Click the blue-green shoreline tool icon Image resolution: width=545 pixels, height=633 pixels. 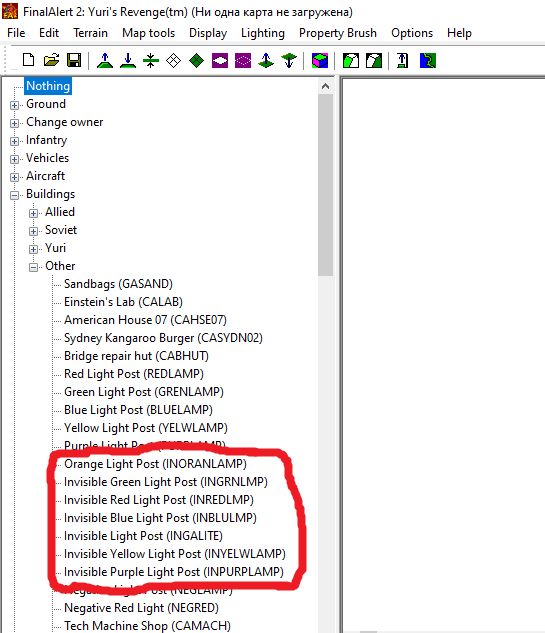pos(428,61)
